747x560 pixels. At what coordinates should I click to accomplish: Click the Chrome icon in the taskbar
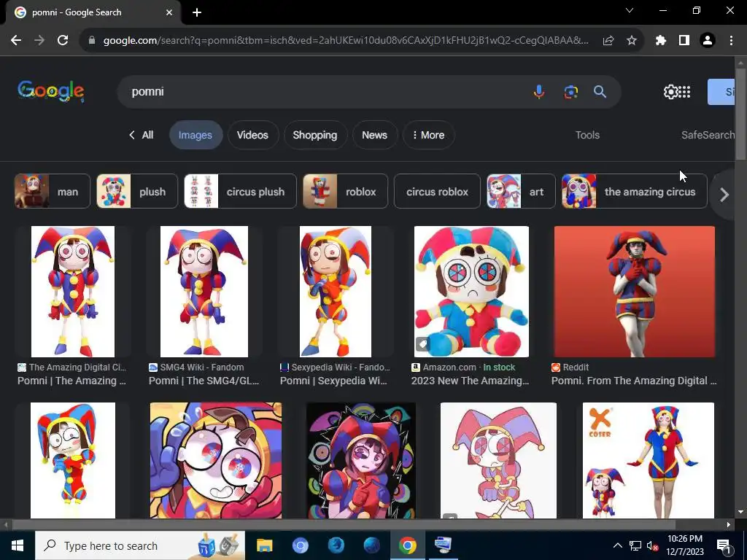[407, 545]
